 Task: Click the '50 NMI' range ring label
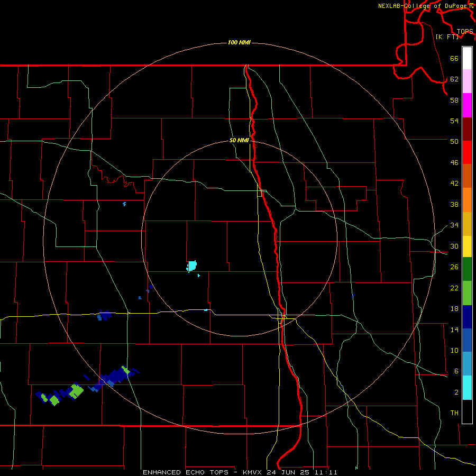pos(239,140)
